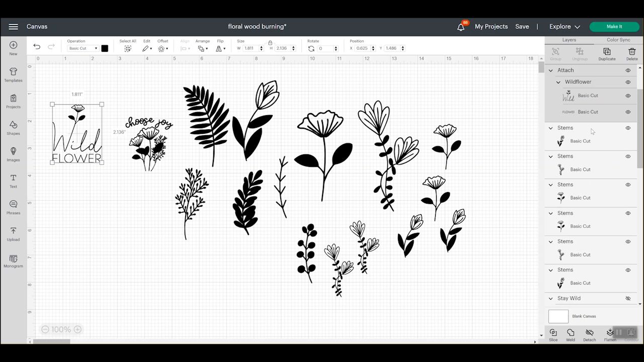Hide the FLOWER text Basic Cut layer

point(628,112)
